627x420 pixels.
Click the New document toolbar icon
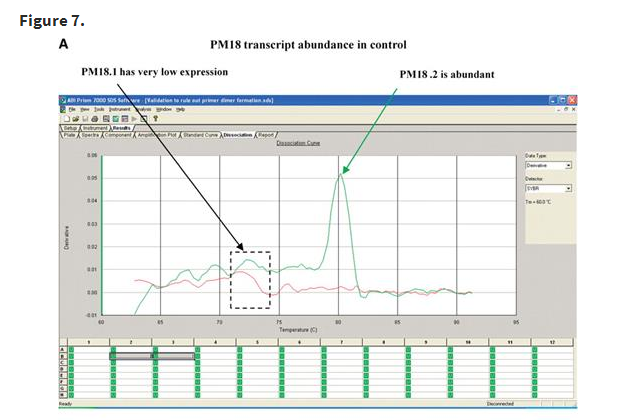(x=67, y=117)
